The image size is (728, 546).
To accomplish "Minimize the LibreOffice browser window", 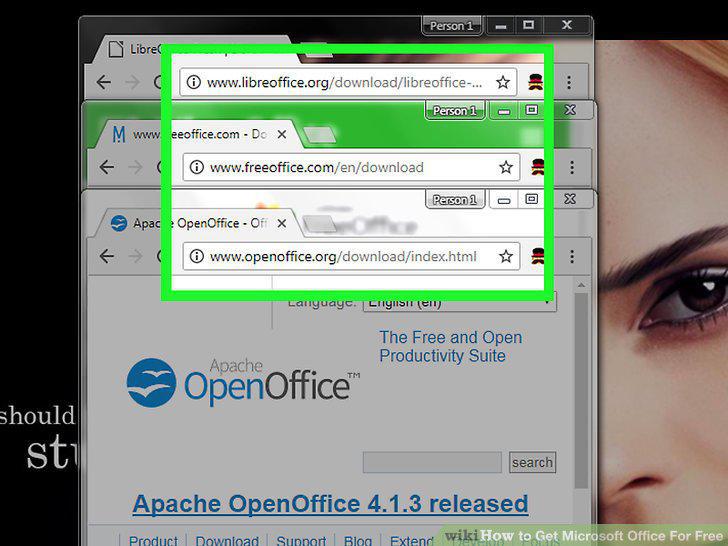I will point(500,26).
